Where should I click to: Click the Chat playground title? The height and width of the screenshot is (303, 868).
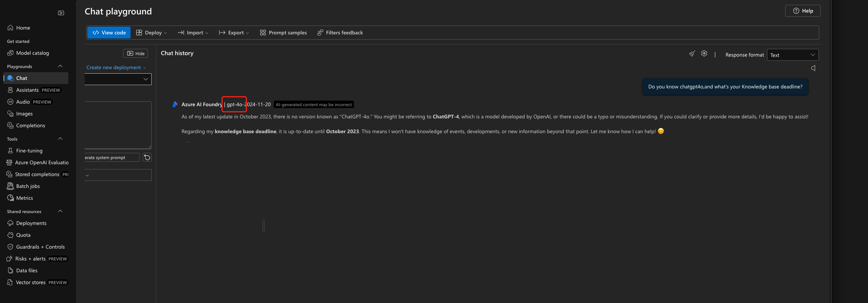[x=118, y=11]
